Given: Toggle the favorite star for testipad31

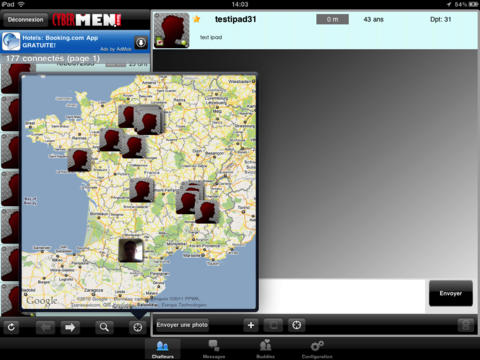Looking at the screenshot, I should [197, 19].
